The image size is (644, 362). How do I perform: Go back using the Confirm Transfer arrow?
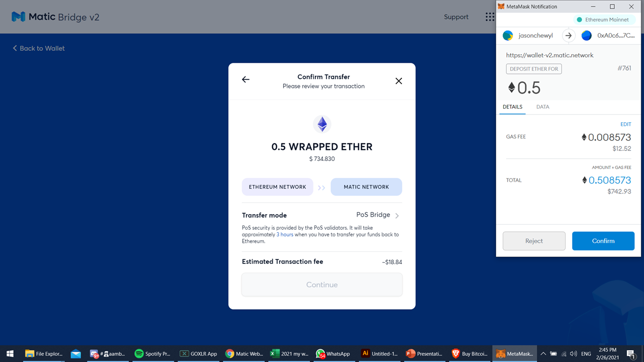point(246,79)
